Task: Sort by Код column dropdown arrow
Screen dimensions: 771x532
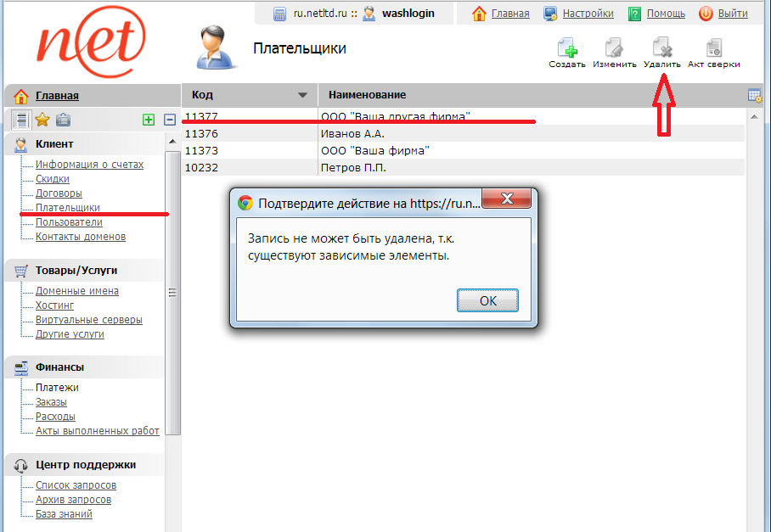Action: coord(301,95)
